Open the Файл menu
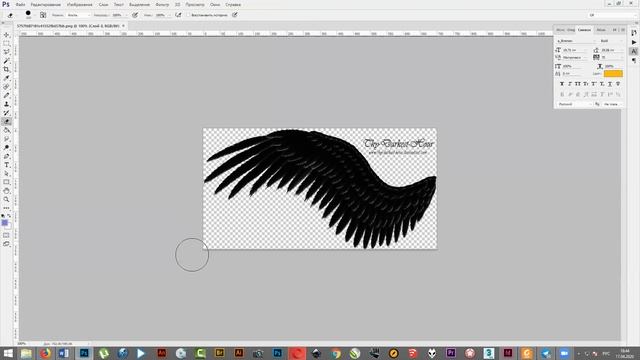This screenshot has height=360, width=640. coord(20,4)
